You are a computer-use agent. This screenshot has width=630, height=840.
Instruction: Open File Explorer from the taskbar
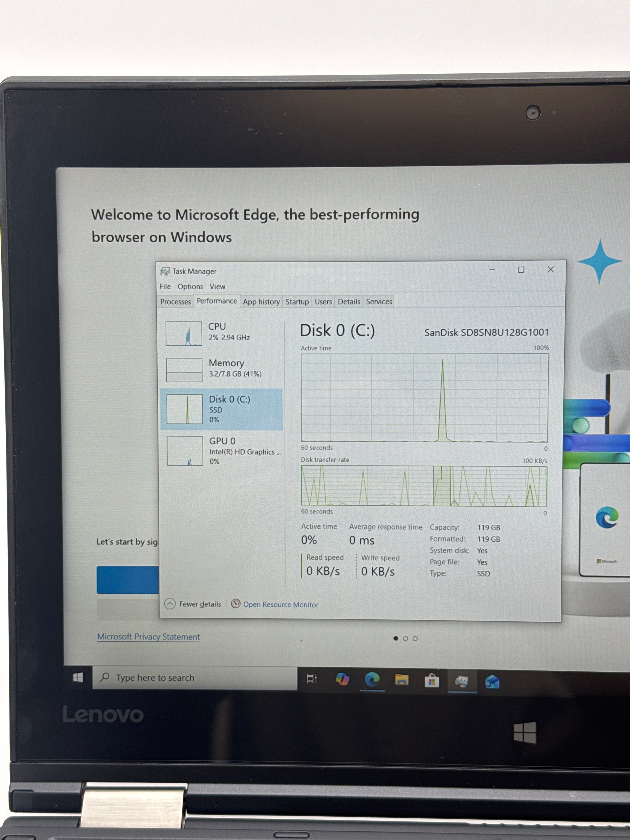pos(402,680)
